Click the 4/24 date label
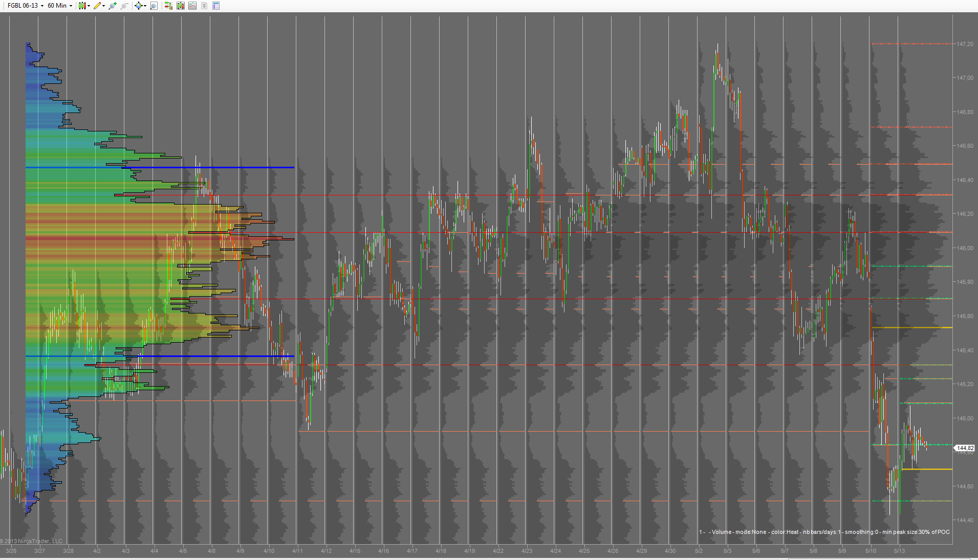This screenshot has height=560, width=978. point(556,551)
